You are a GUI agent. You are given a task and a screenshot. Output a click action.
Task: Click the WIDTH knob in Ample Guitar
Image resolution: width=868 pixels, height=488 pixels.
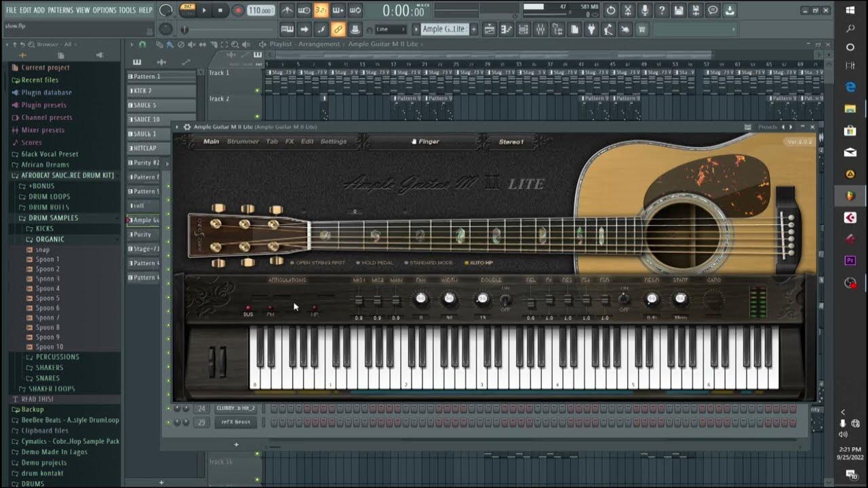click(449, 299)
